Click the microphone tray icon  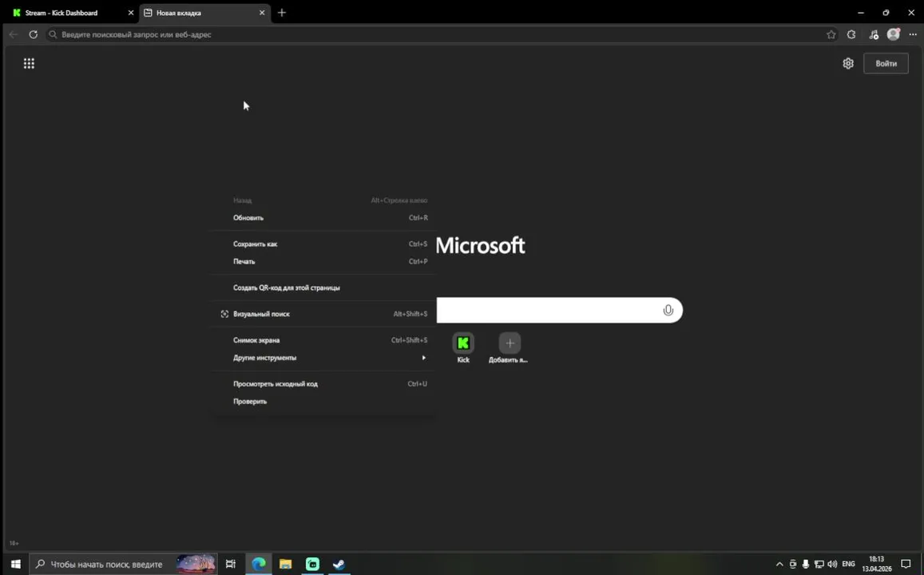(x=806, y=565)
